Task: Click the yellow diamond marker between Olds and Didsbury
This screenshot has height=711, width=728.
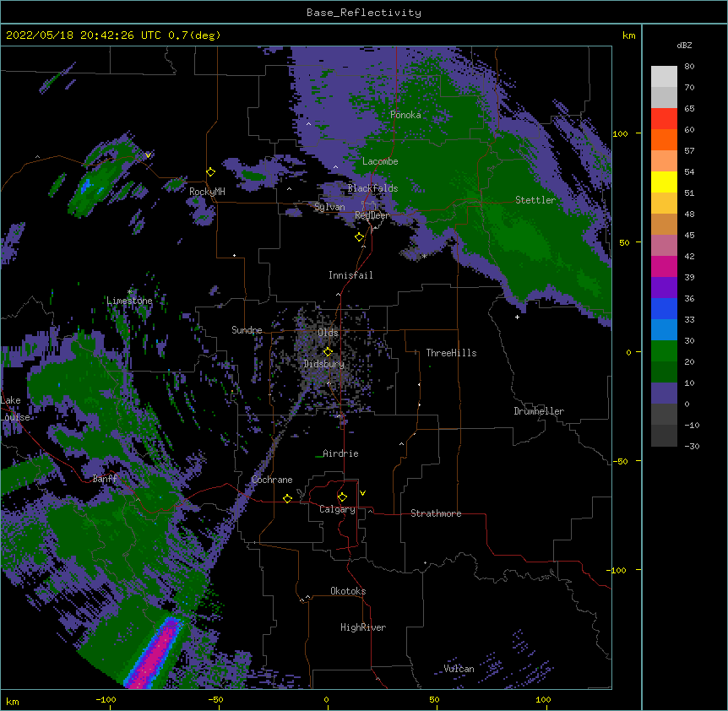Action: coord(329,351)
